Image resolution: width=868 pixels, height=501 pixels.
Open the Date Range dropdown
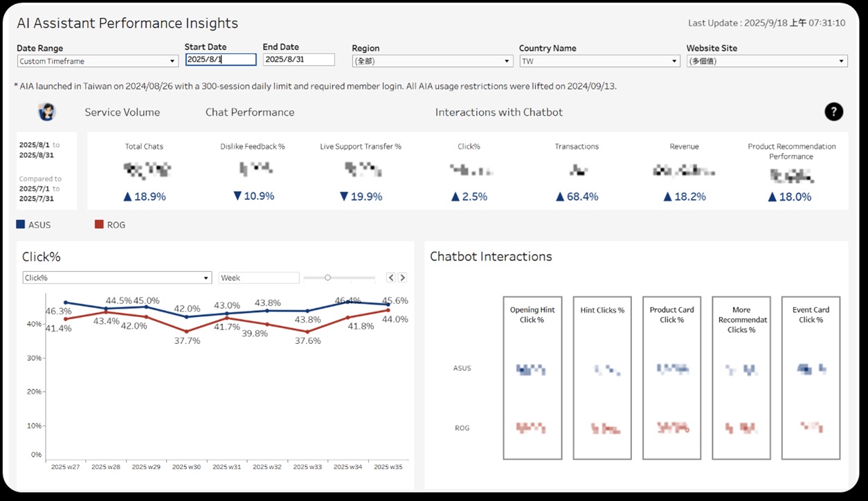[97, 61]
